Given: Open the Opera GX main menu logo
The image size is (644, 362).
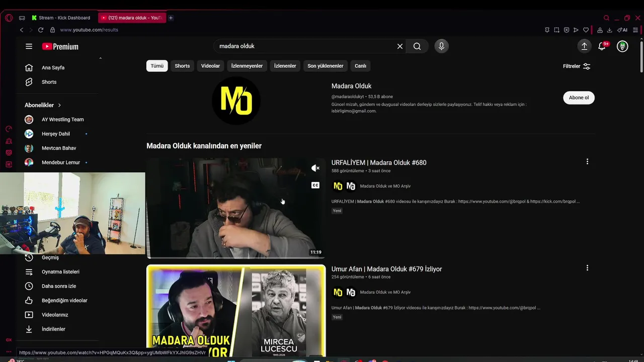Looking at the screenshot, I should (9, 18).
